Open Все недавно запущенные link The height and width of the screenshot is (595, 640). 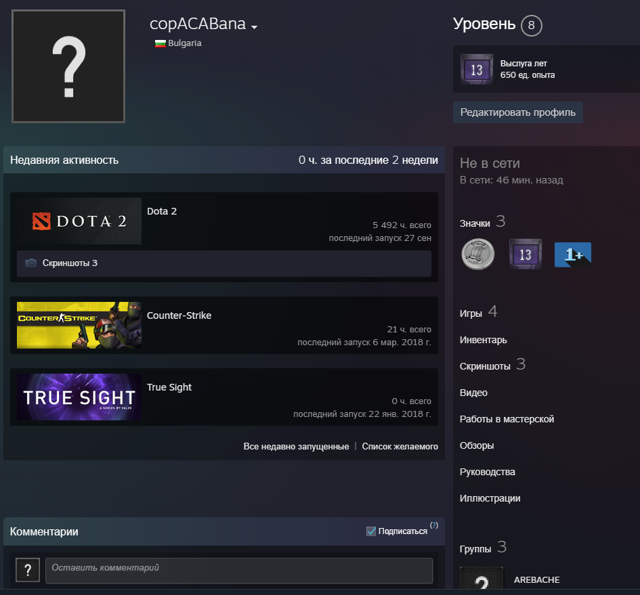coord(296,446)
